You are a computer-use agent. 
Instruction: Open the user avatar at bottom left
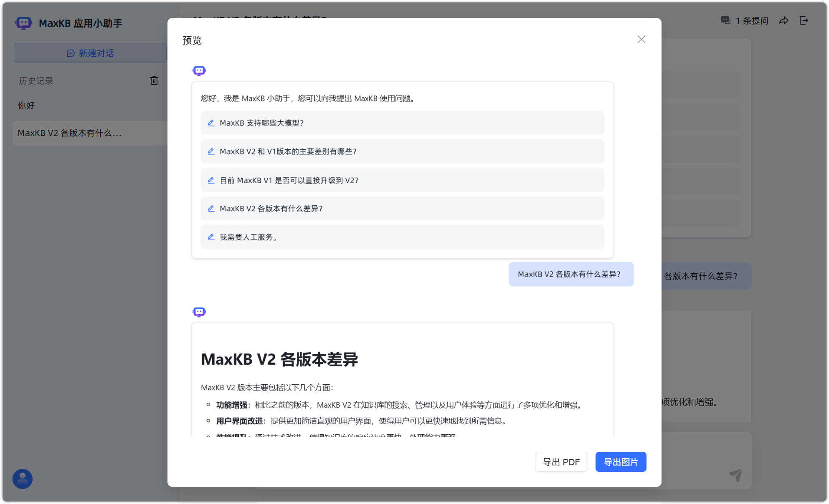[22, 479]
